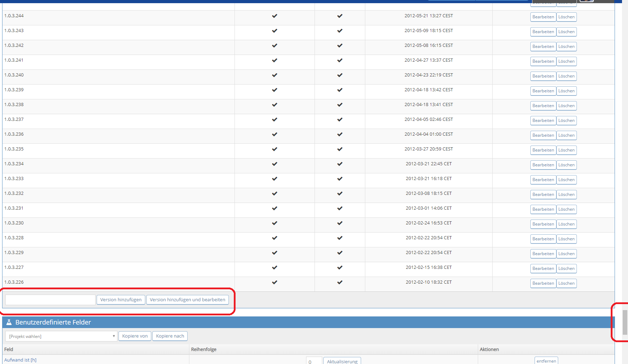Viewport: 628px width, 364px height.
Task: Focus the new version name input field
Action: pos(50,300)
